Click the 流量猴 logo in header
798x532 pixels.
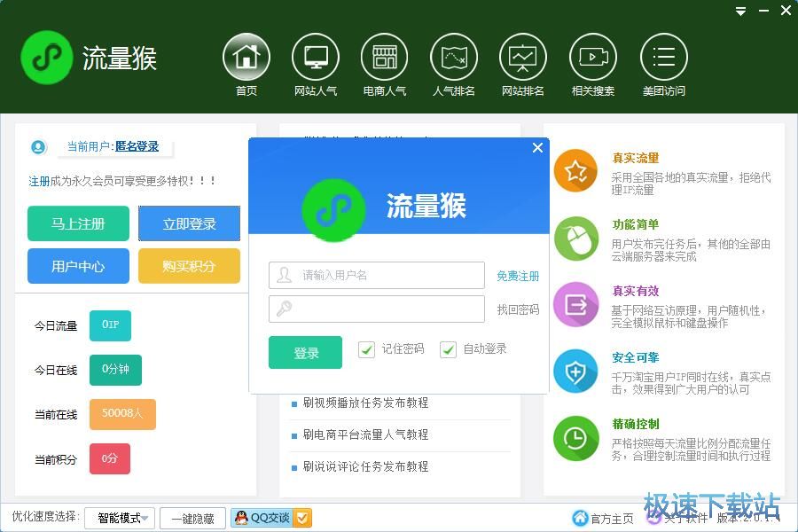46,58
